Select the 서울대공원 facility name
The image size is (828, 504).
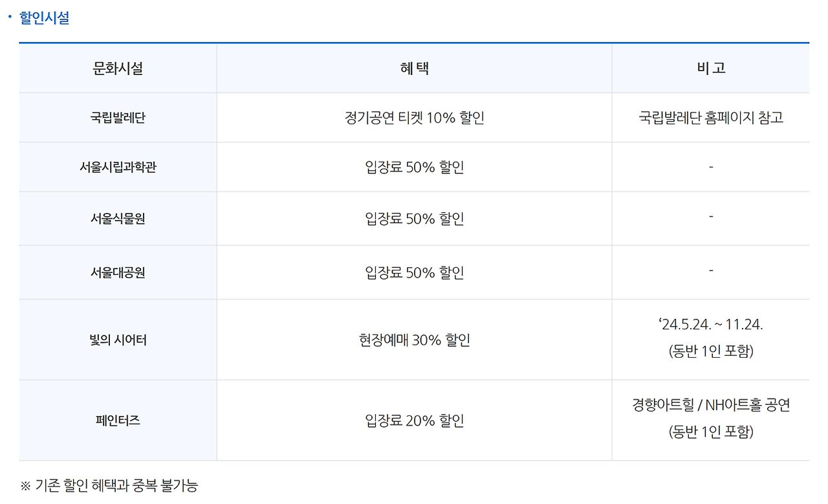[x=118, y=272]
